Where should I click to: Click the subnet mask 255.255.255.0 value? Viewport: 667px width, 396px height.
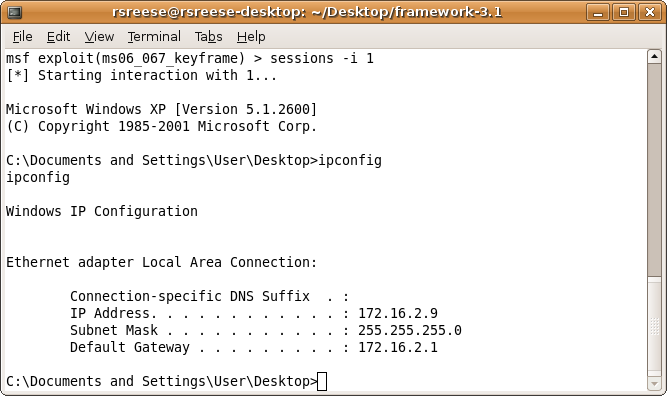(410, 330)
